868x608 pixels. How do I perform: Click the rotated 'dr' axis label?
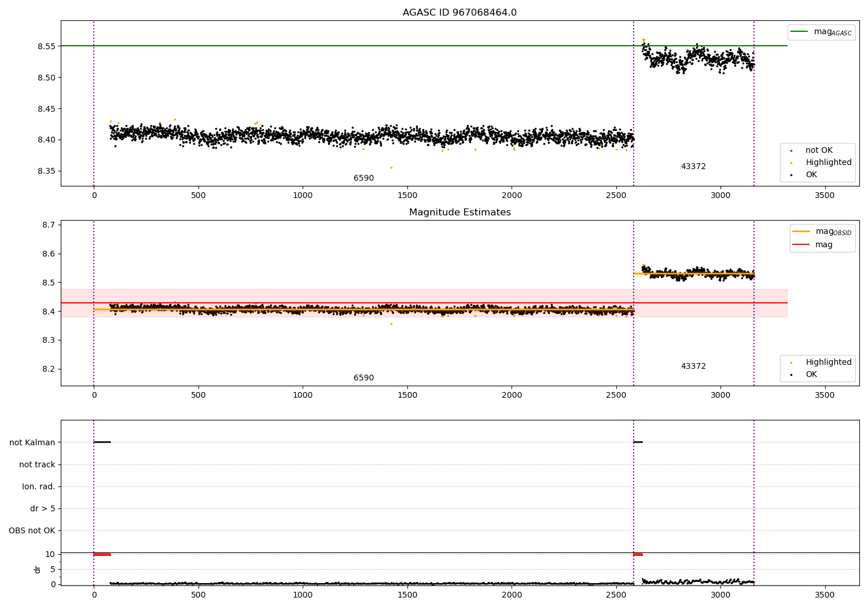(38, 569)
